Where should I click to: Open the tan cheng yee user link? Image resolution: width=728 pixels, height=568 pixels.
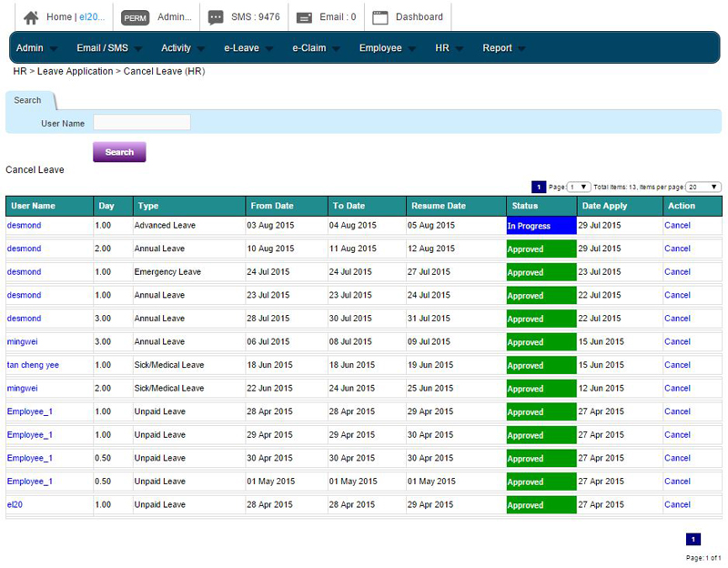33,365
